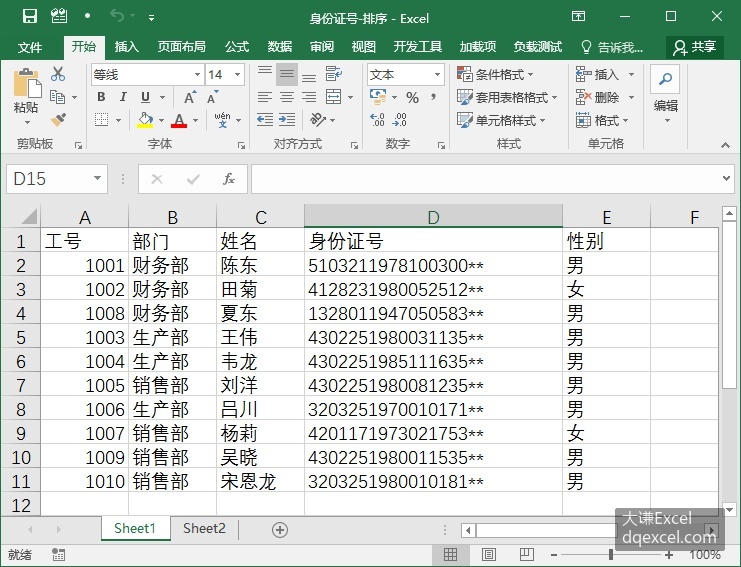This screenshot has width=741, height=567.
Task: Click the Find magnifier icon
Action: click(665, 78)
